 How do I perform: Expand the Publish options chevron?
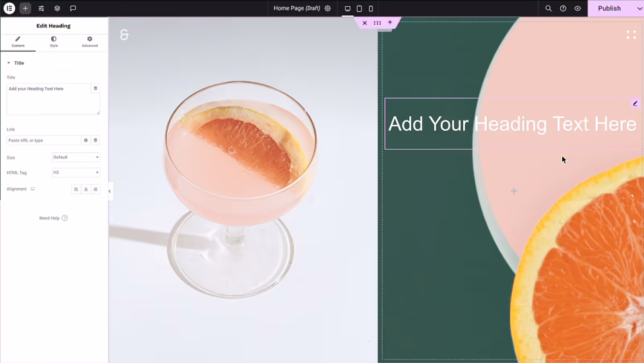coord(639,8)
